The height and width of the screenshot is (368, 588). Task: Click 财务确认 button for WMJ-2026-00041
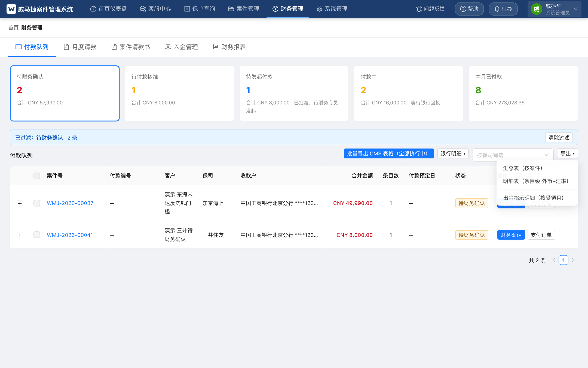click(511, 235)
